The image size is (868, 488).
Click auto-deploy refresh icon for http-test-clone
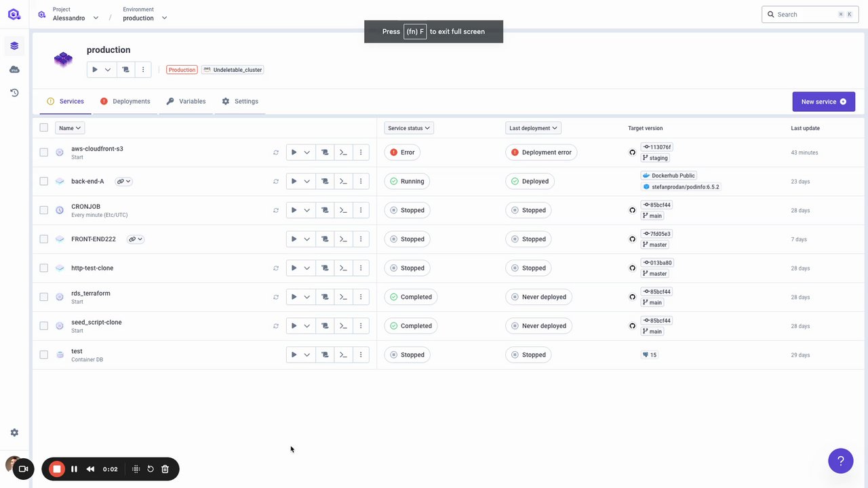point(276,268)
